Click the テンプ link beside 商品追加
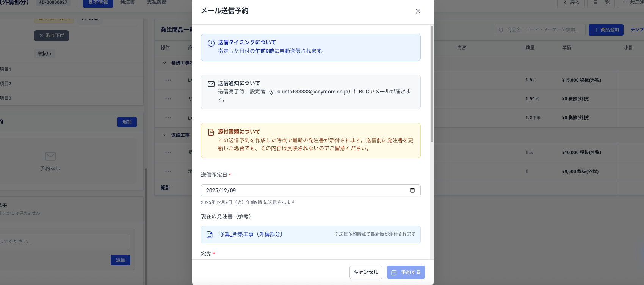The image size is (644, 285). coord(637,30)
